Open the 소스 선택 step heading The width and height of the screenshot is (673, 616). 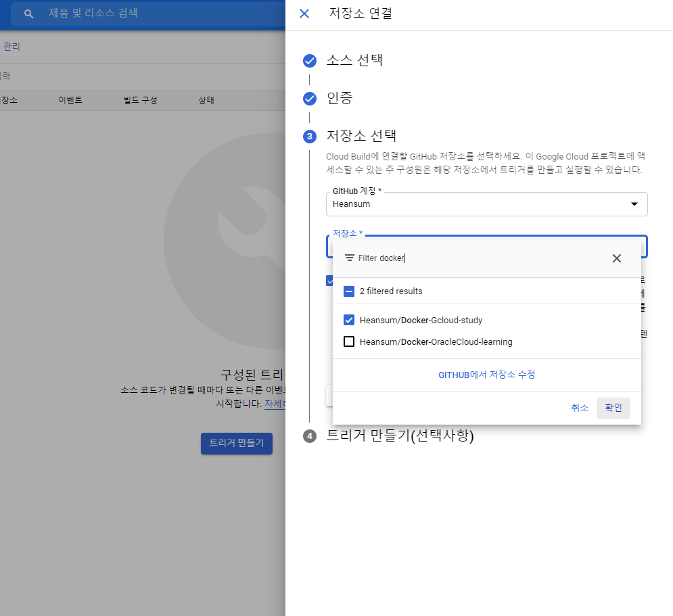(x=354, y=60)
